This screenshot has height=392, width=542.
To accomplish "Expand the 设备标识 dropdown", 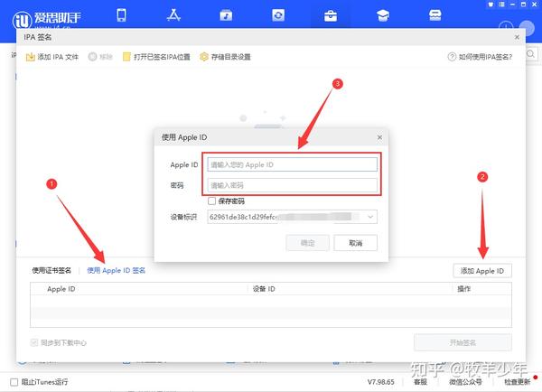I will click(x=370, y=217).
